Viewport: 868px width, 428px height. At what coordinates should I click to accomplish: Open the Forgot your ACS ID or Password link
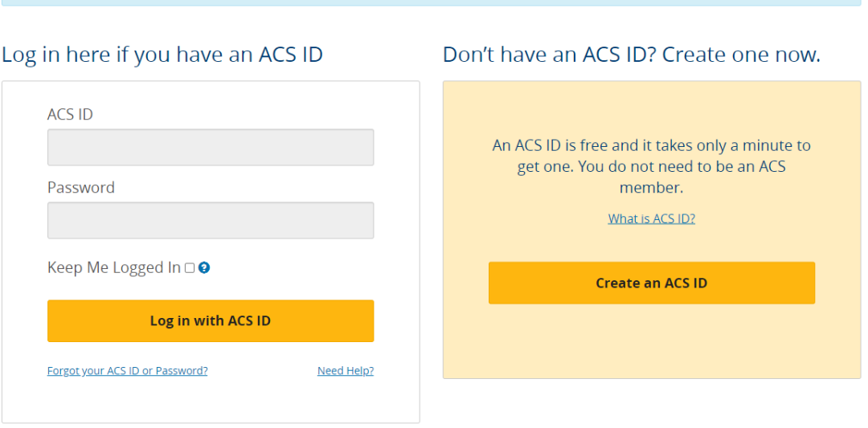[x=127, y=371]
